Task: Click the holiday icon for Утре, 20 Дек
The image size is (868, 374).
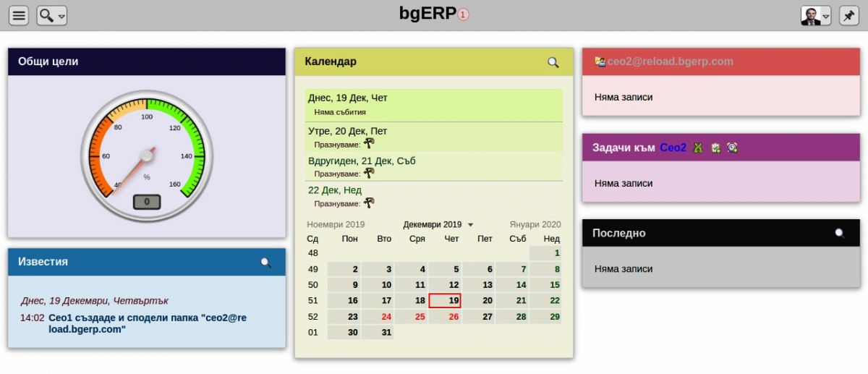Action: [369, 143]
